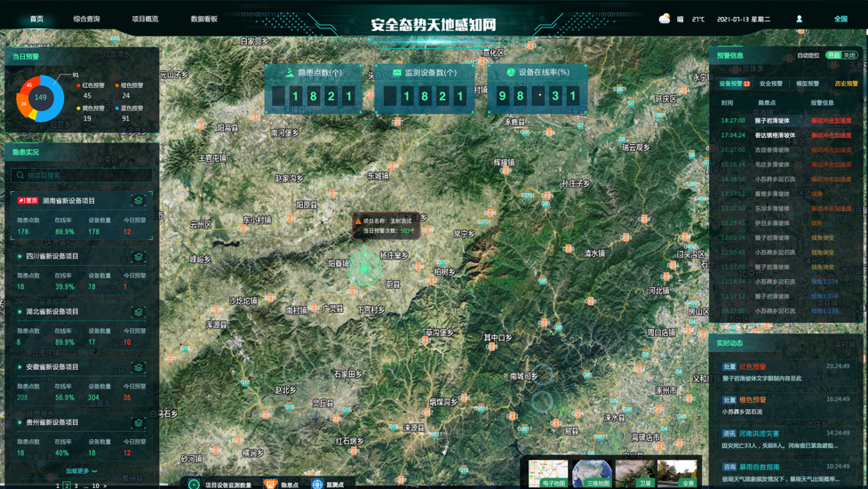Expand the 四川省新设备项目 entry

(x=20, y=257)
